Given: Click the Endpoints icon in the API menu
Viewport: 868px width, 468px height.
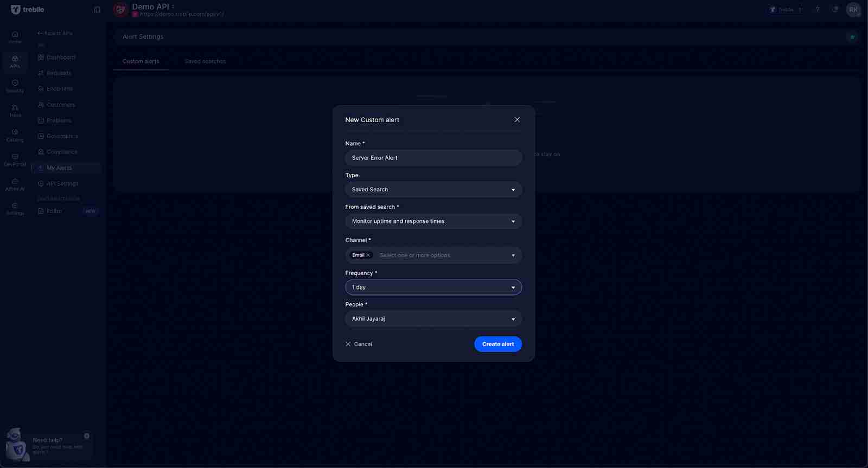Looking at the screenshot, I should 41,89.
